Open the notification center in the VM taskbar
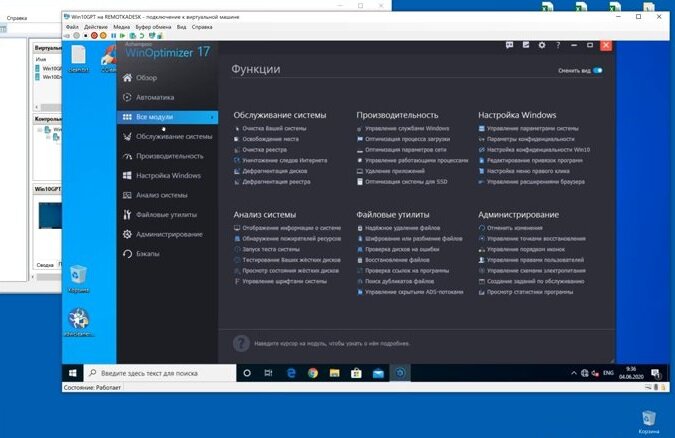The width and height of the screenshot is (675, 438). pos(656,373)
